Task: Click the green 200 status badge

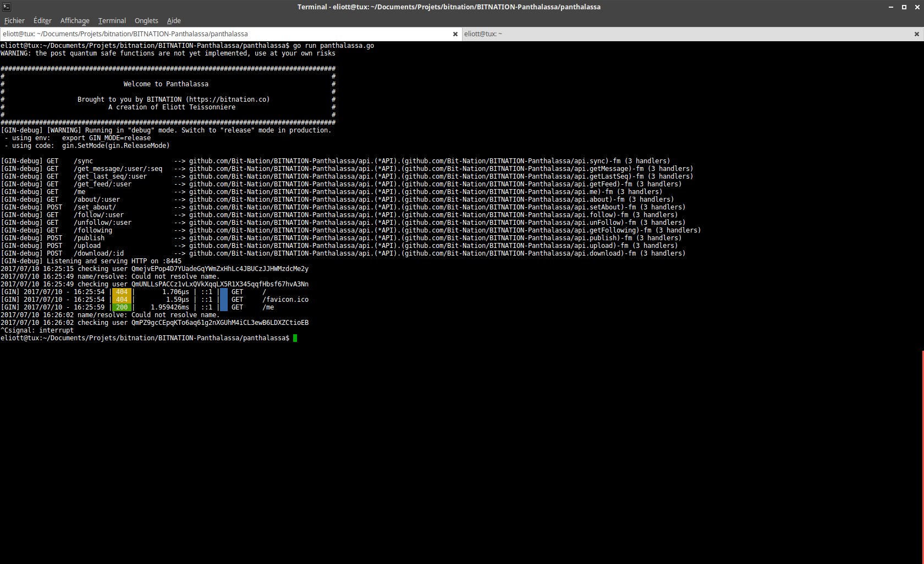Action: (x=122, y=307)
